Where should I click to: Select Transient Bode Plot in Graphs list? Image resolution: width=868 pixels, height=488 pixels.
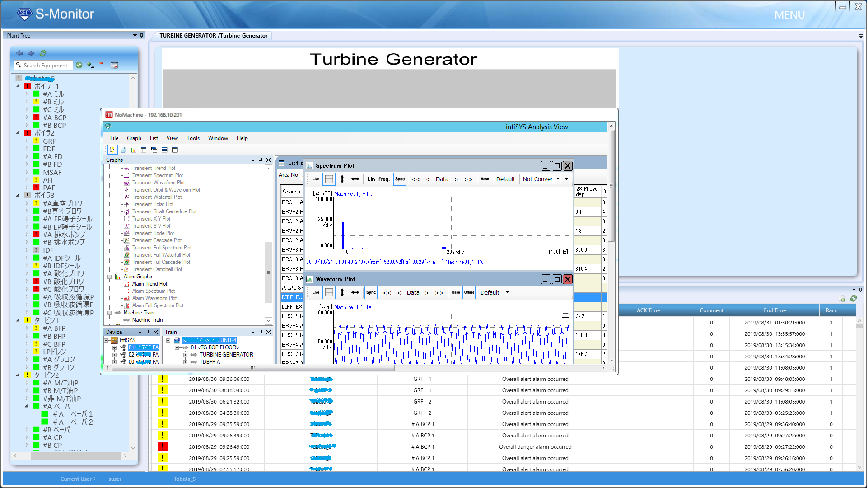153,233
